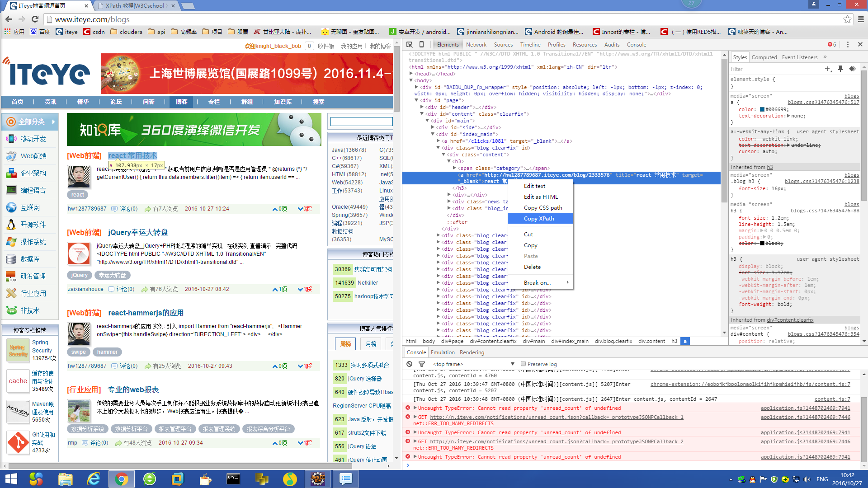Bookmark this page star icon
868x488 pixels.
(x=847, y=19)
